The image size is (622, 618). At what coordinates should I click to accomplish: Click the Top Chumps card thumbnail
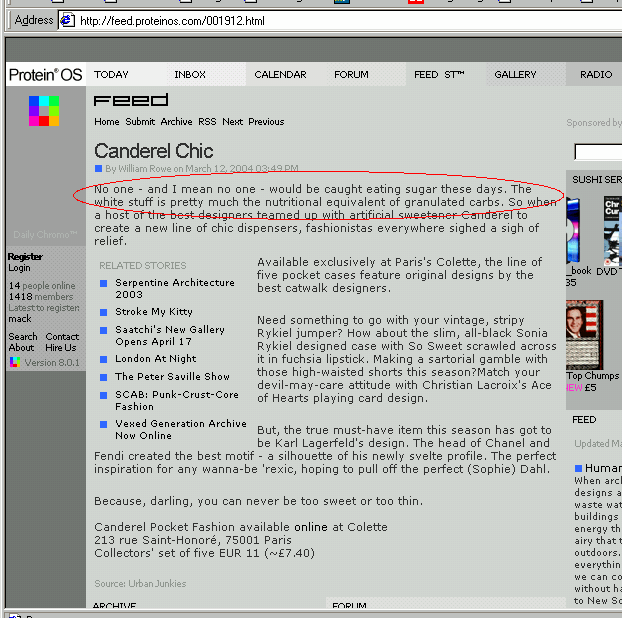coord(584,335)
